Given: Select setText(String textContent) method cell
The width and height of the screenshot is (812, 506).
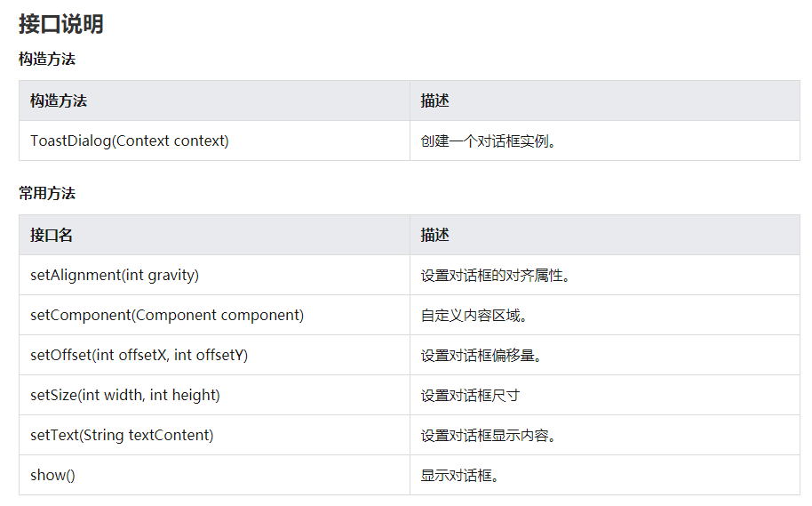Looking at the screenshot, I should 122,435.
